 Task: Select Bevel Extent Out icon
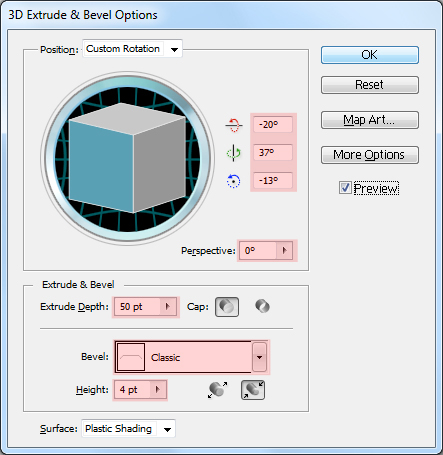pos(217,390)
